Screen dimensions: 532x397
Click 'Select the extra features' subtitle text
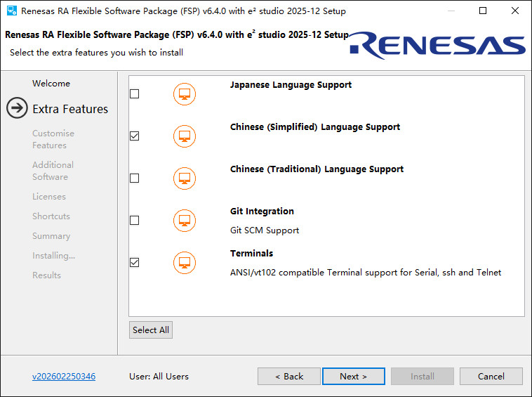tap(96, 52)
